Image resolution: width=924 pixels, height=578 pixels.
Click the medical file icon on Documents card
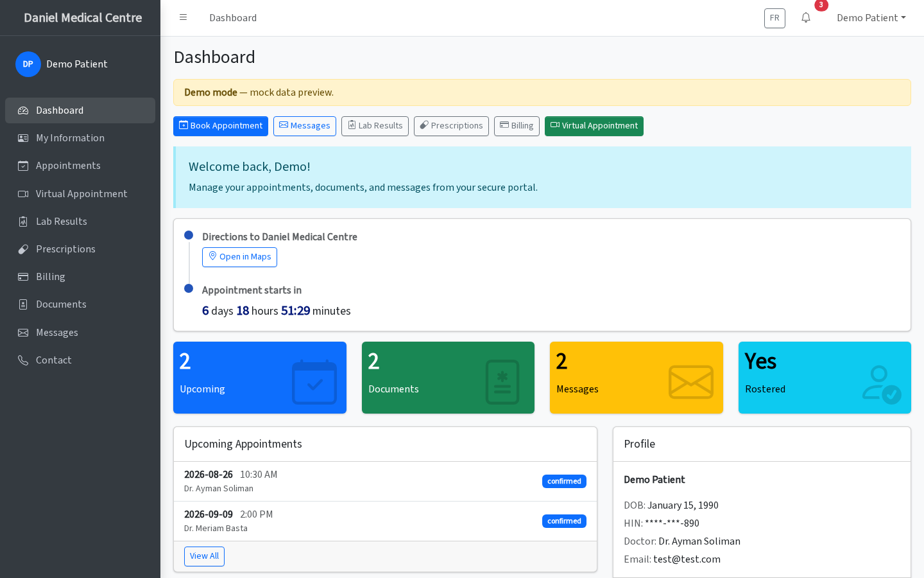[502, 382]
